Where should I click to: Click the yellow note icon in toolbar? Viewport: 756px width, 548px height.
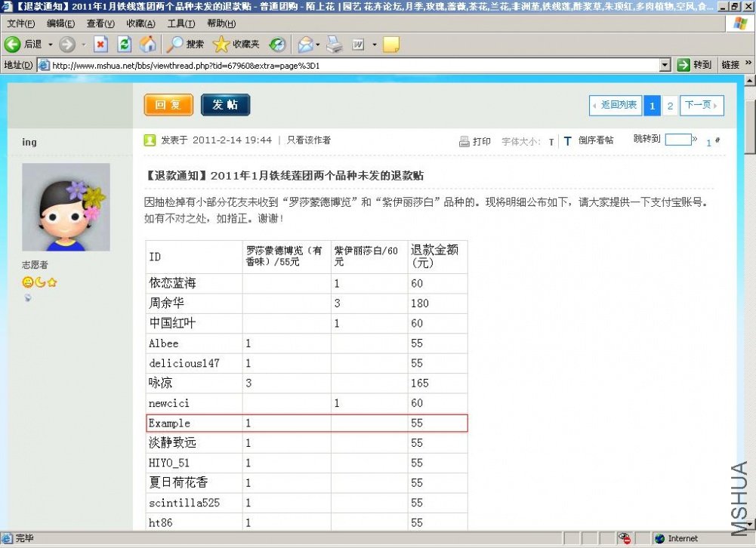point(390,45)
